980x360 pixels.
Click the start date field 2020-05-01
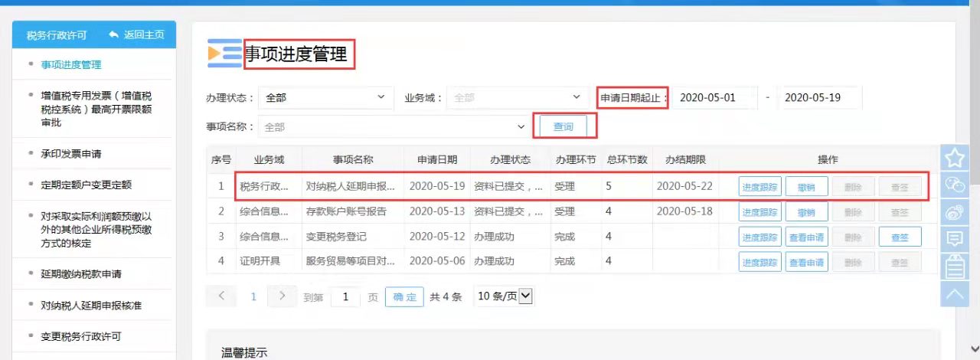[x=715, y=97]
